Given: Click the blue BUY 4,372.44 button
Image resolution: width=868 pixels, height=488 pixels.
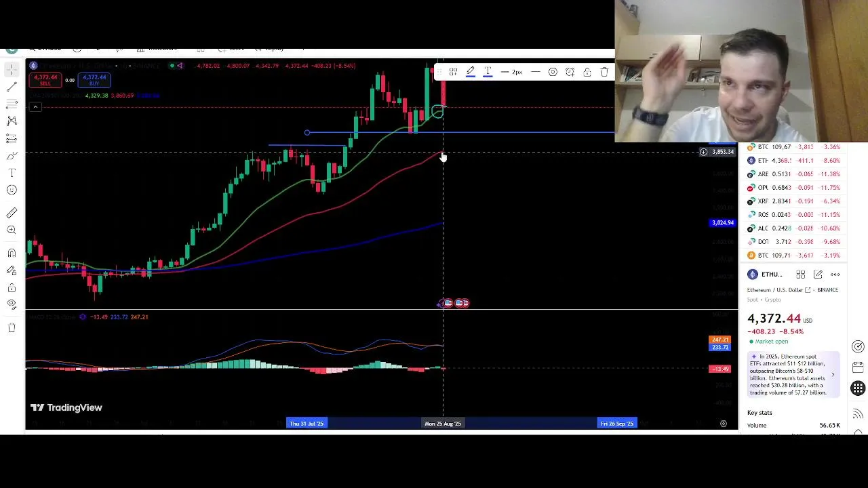Looking at the screenshot, I should point(94,80).
